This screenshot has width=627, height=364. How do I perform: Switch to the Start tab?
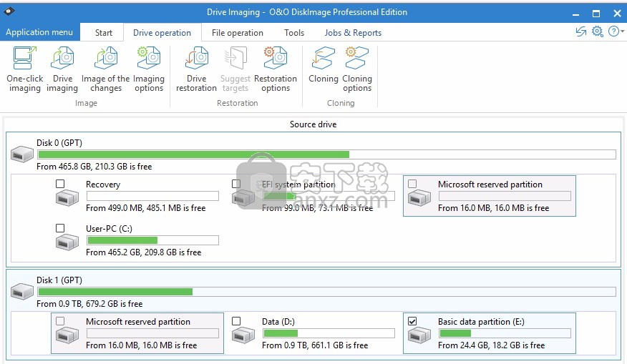104,33
